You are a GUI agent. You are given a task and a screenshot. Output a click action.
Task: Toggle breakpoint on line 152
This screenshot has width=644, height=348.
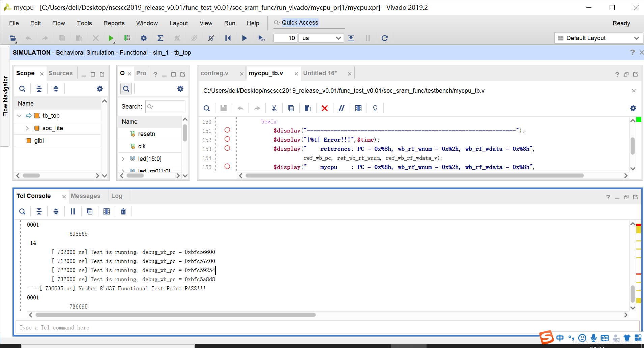pos(227,139)
